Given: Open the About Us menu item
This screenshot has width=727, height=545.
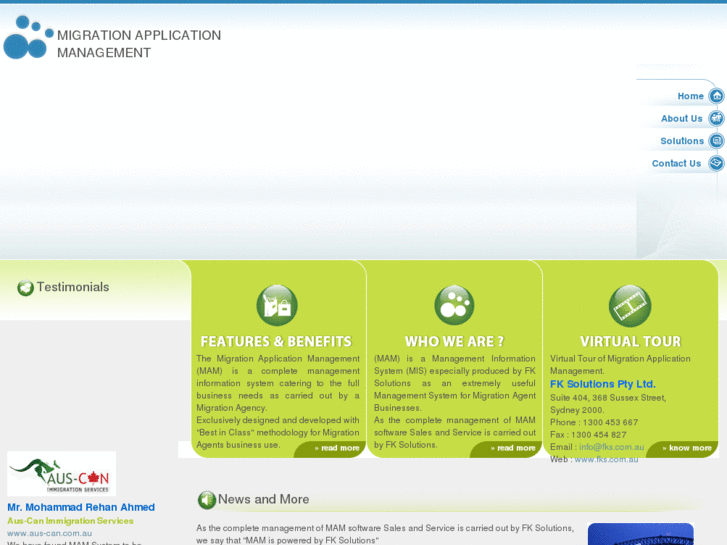Looking at the screenshot, I should click(x=682, y=118).
